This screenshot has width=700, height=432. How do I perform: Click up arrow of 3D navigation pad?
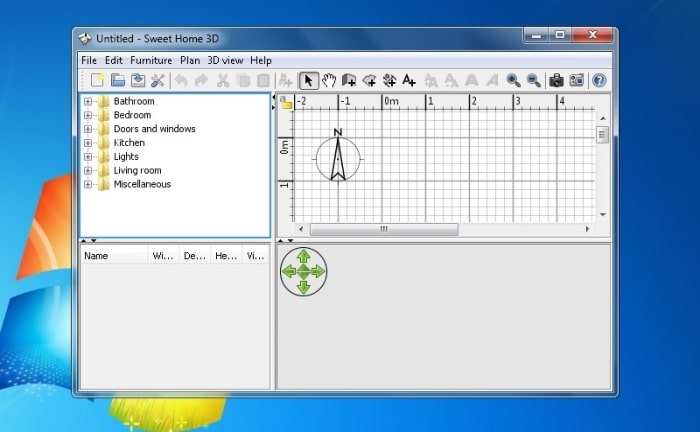point(304,256)
